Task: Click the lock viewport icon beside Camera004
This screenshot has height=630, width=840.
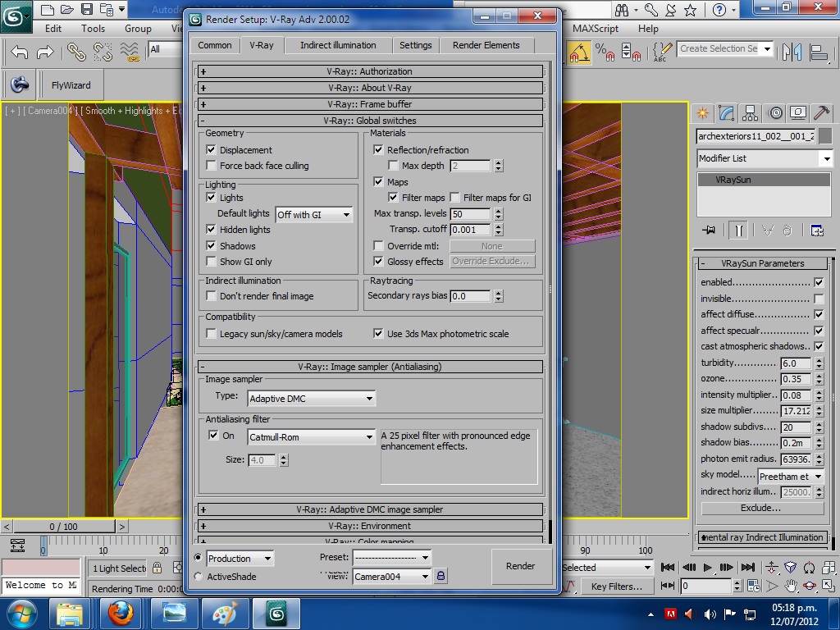Action: (x=441, y=576)
